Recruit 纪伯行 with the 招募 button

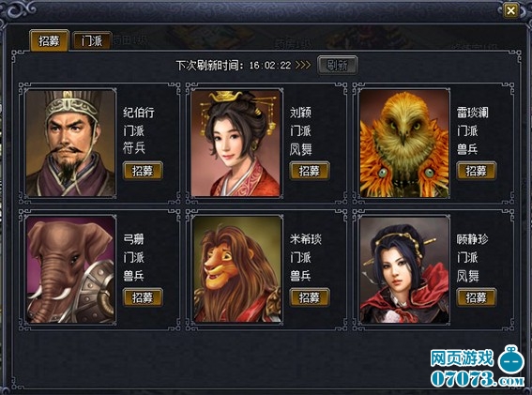click(143, 171)
